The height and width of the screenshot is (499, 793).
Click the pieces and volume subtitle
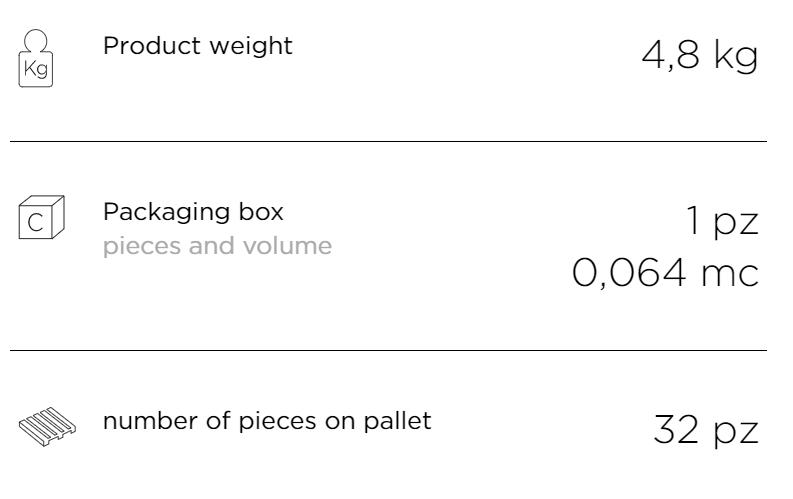coord(217,246)
